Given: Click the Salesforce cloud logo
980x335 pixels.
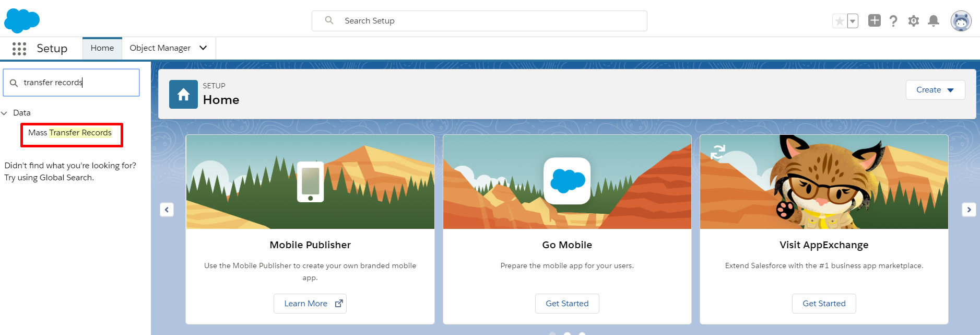Looking at the screenshot, I should pyautogui.click(x=22, y=21).
